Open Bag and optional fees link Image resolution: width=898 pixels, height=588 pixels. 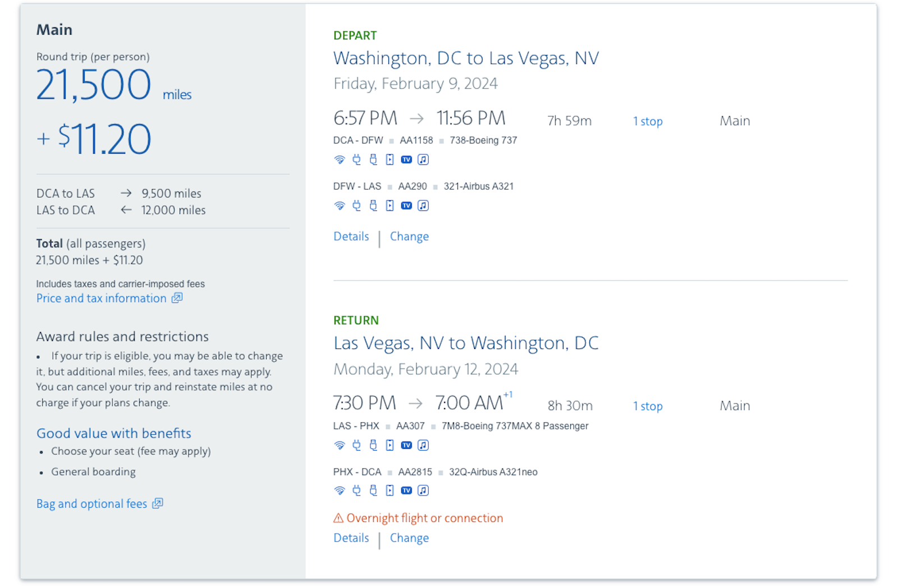coord(91,504)
